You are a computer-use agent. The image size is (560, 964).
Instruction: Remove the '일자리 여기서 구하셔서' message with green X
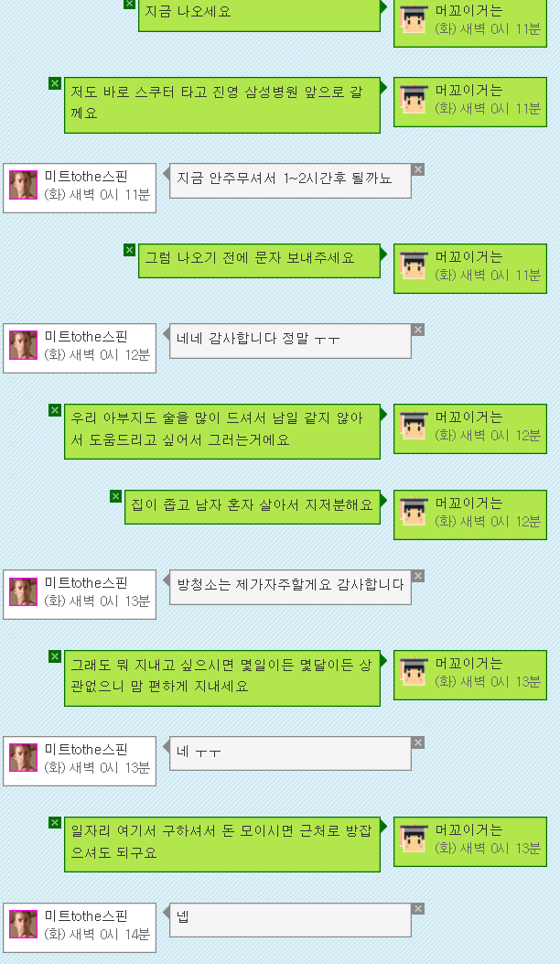coord(55,823)
